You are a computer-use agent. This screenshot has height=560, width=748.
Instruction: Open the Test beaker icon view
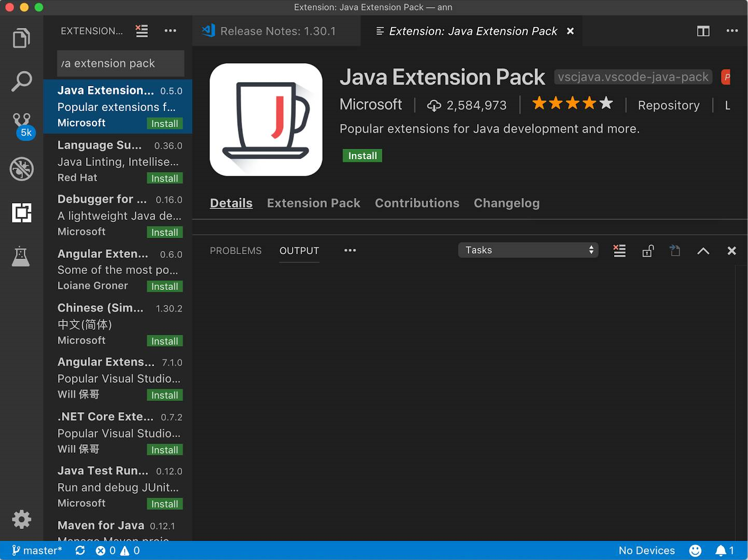click(21, 256)
